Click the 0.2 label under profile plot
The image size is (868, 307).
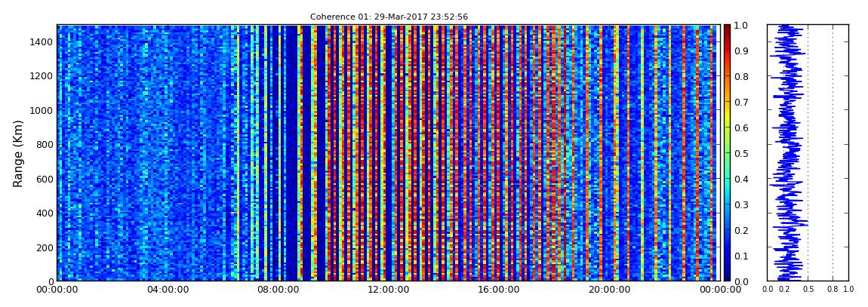(783, 290)
